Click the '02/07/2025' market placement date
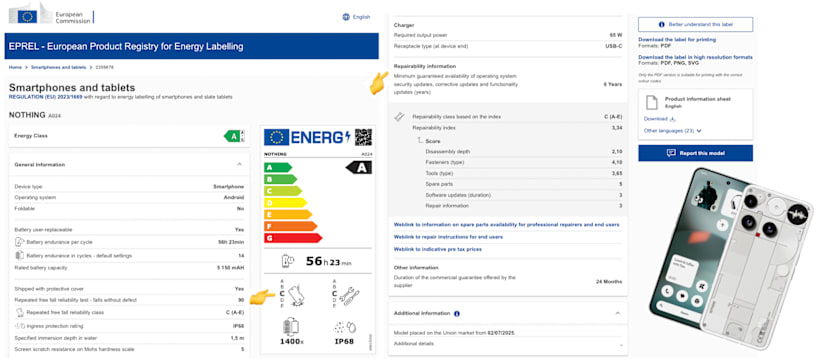Screen dimensions: 829x364 [x=501, y=333]
